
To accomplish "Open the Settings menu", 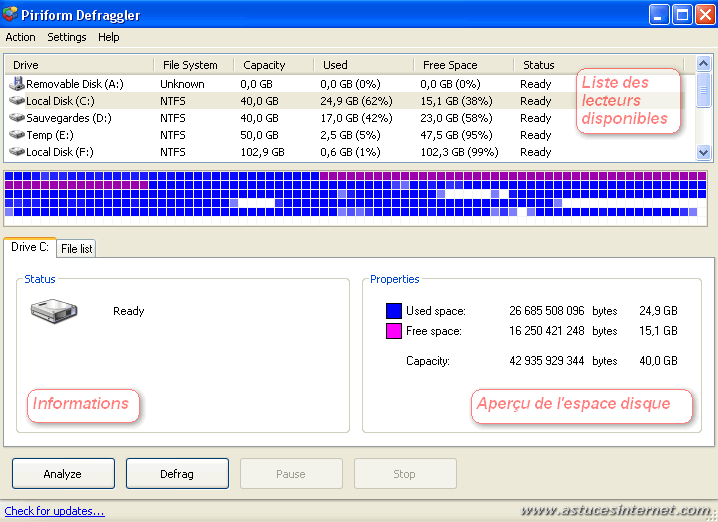I will pyautogui.click(x=67, y=37).
